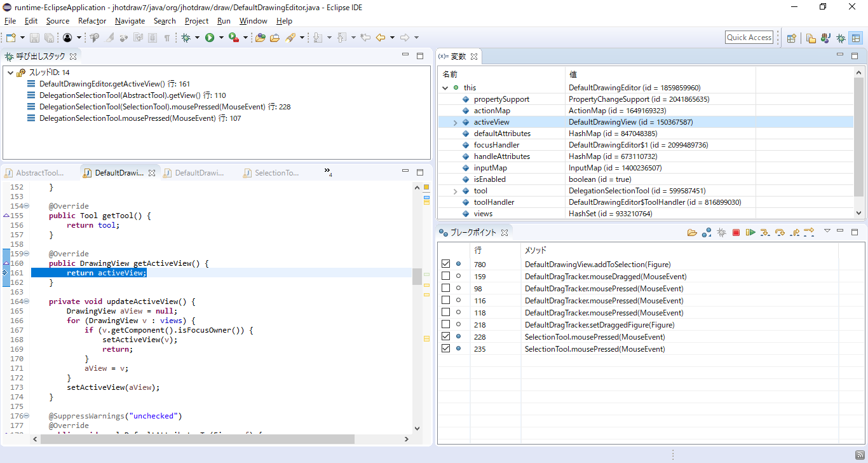This screenshot has height=463, width=868.
Task: Go back with the yellow left arrow
Action: (x=380, y=38)
